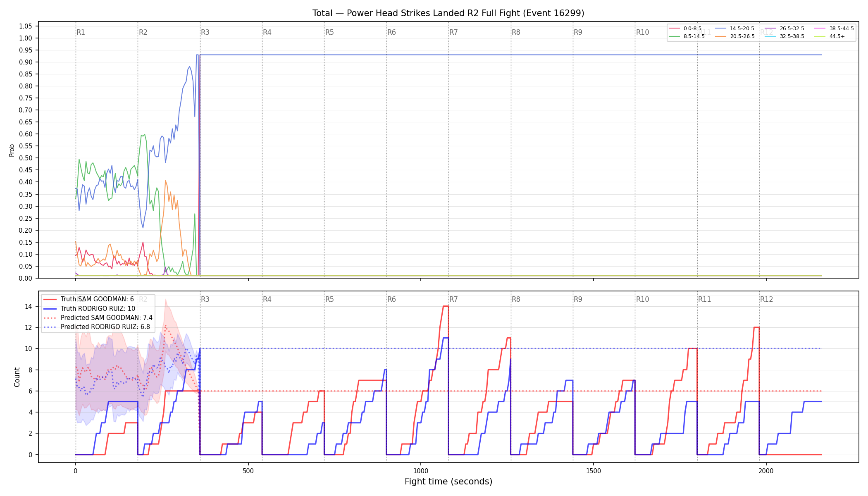Click the 10 tick on the Count axis
The width and height of the screenshot is (868, 496).
(28, 348)
